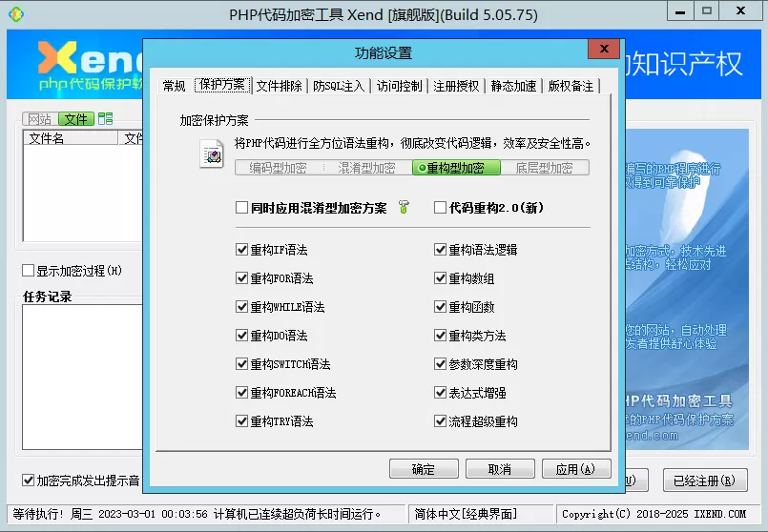Open the 防SQL注入 tab
The image size is (768, 532).
[339, 86]
